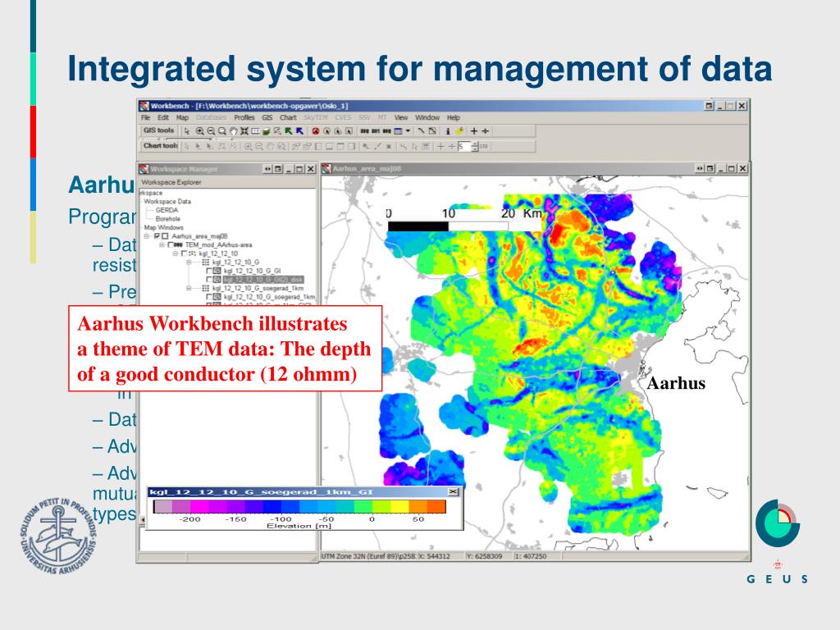840x630 pixels.
Task: Open the View menu
Action: 400,117
